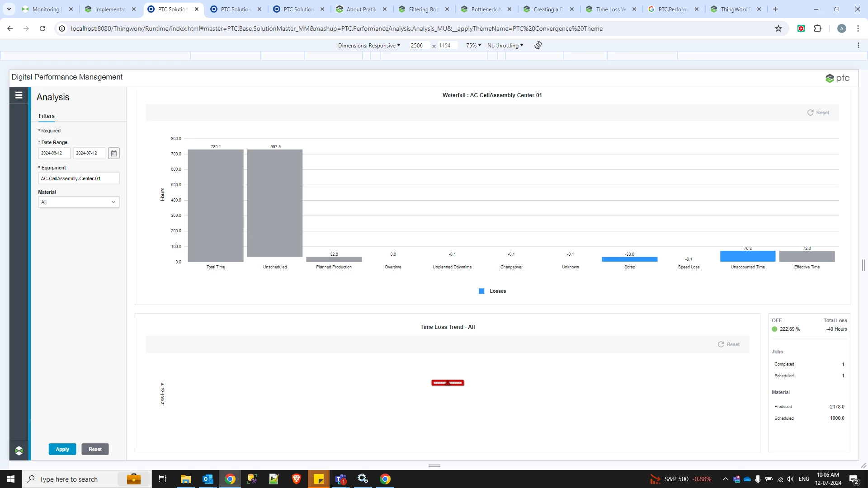Open DevTools device toolbar more options
The width and height of the screenshot is (868, 488).
(858, 45)
